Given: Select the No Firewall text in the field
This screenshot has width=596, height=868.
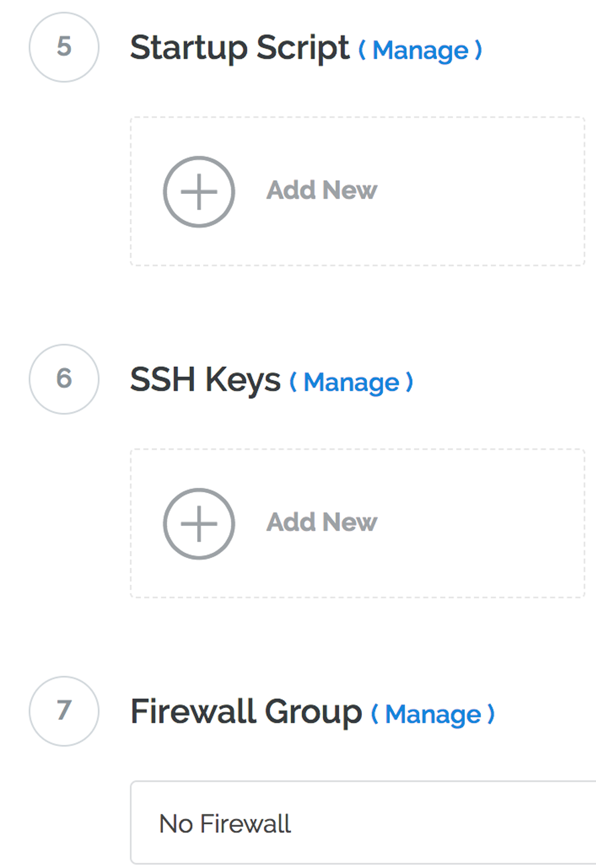Looking at the screenshot, I should (225, 824).
